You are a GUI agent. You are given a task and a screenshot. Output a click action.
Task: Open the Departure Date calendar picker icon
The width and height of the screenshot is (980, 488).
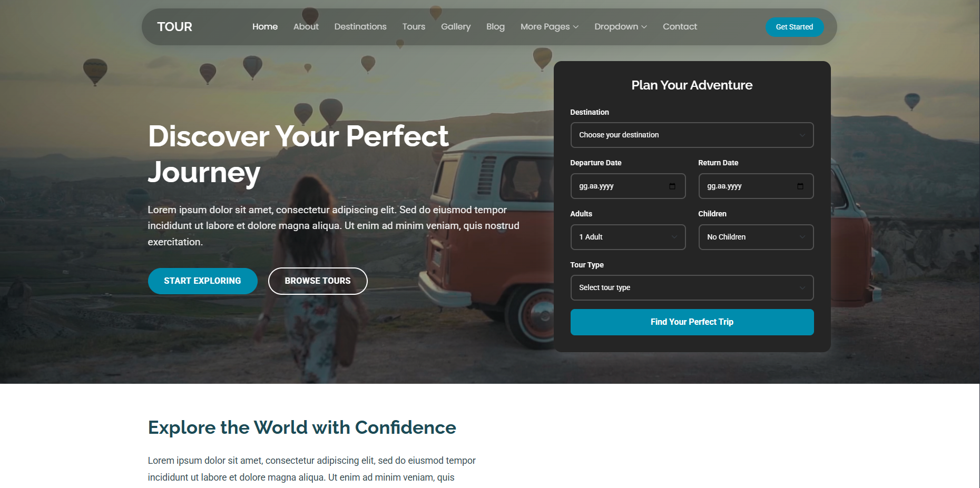point(672,186)
